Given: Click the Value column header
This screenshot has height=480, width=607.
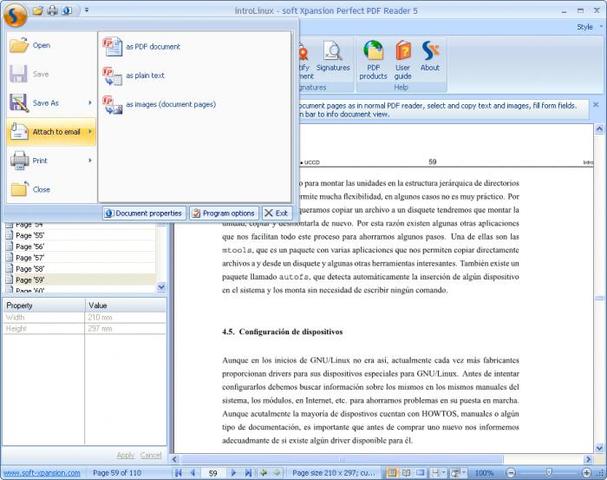Looking at the screenshot, I should pos(125,305).
